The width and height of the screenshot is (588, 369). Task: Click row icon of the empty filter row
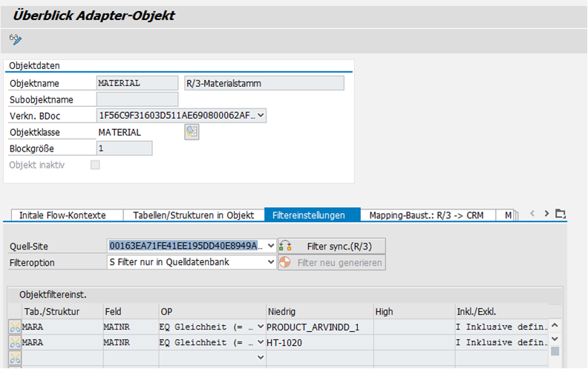(x=15, y=358)
